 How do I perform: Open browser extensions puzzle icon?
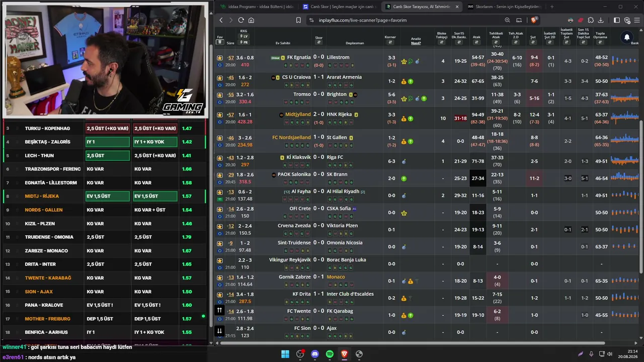click(x=591, y=20)
